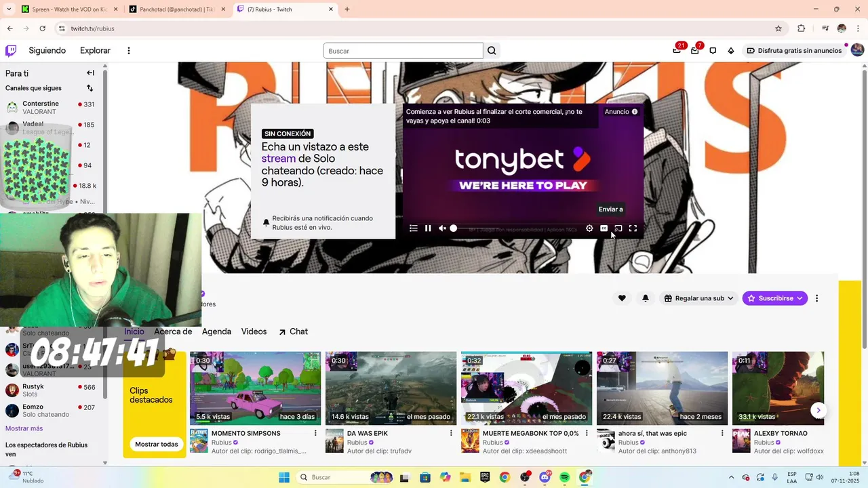
Task: Click the ad info icon next to Anuncio
Action: 635,112
